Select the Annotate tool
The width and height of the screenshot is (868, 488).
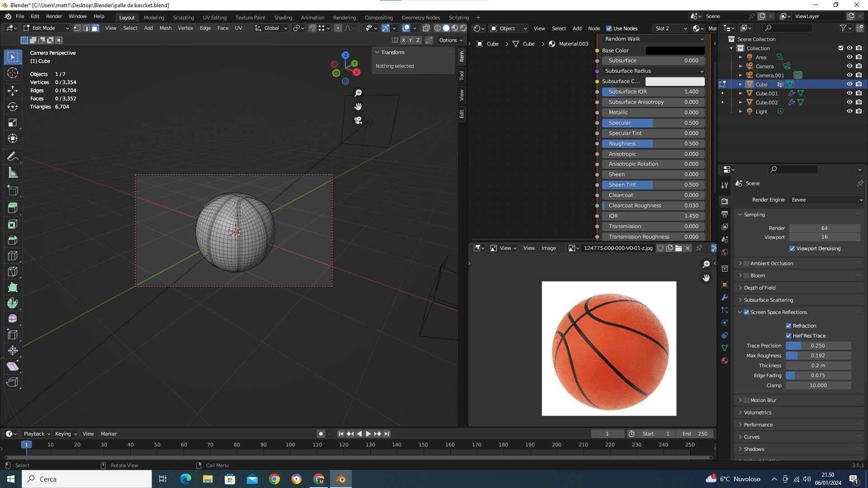pos(13,156)
